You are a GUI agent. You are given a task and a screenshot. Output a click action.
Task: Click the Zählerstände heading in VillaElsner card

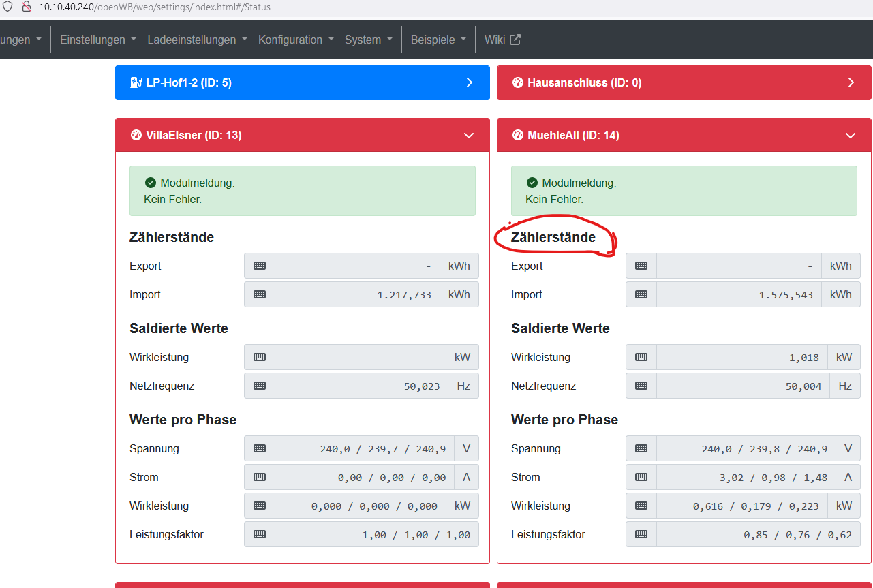click(172, 237)
